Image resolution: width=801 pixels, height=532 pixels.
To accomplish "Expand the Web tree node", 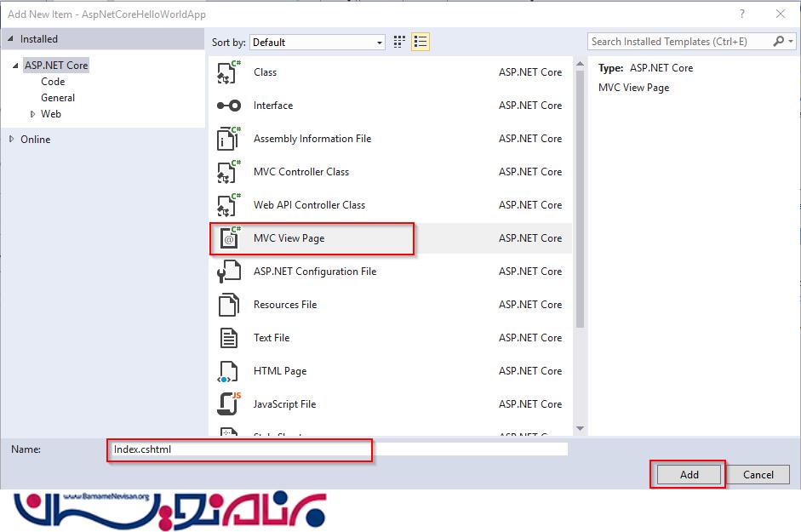I will coord(33,114).
